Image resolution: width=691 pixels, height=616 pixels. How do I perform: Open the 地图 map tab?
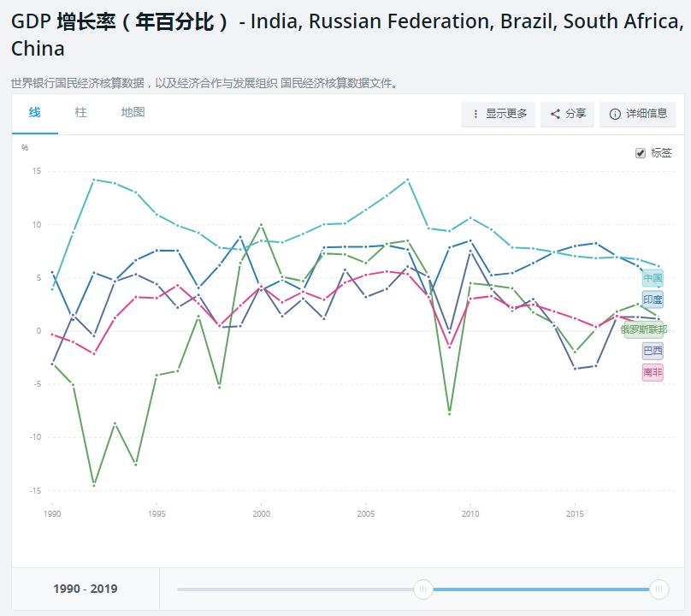(x=133, y=112)
